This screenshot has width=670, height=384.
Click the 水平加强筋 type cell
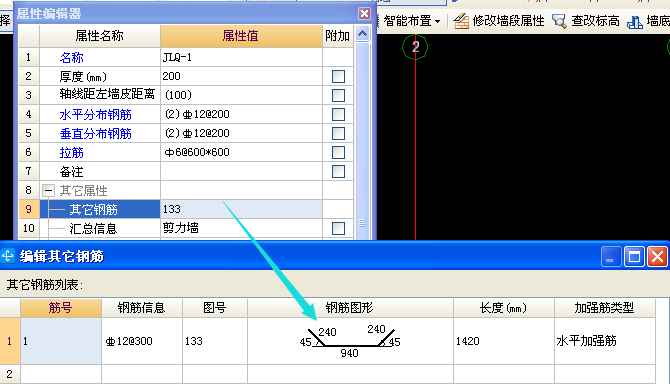click(605, 341)
